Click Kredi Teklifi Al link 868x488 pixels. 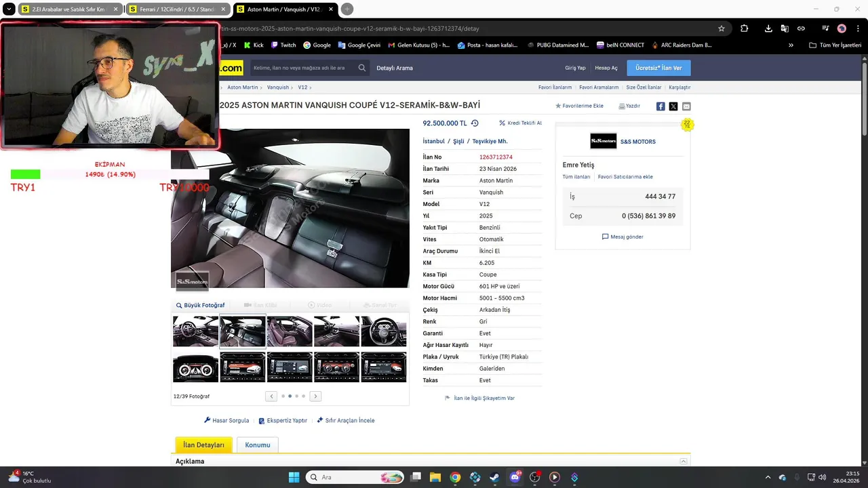(x=521, y=123)
